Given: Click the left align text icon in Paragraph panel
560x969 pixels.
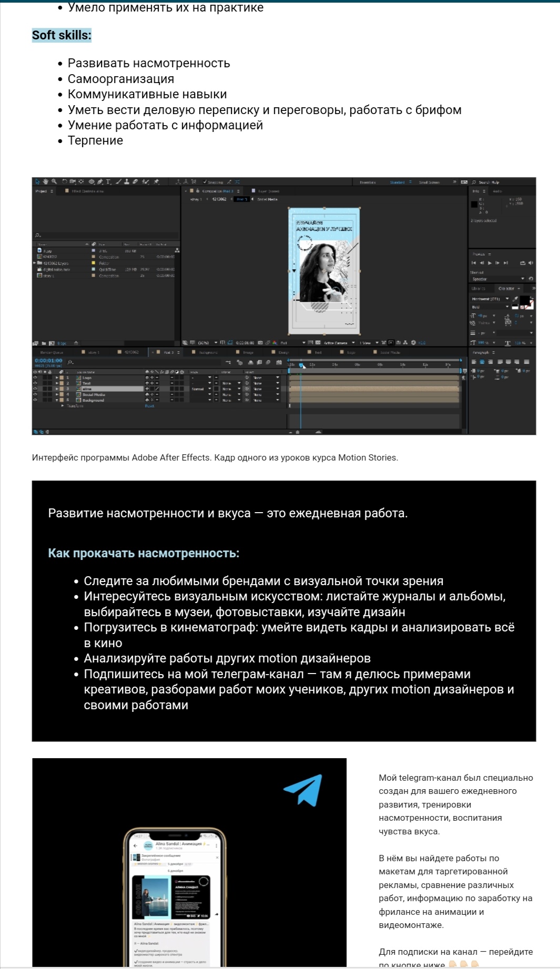Looking at the screenshot, I should coord(474,362).
